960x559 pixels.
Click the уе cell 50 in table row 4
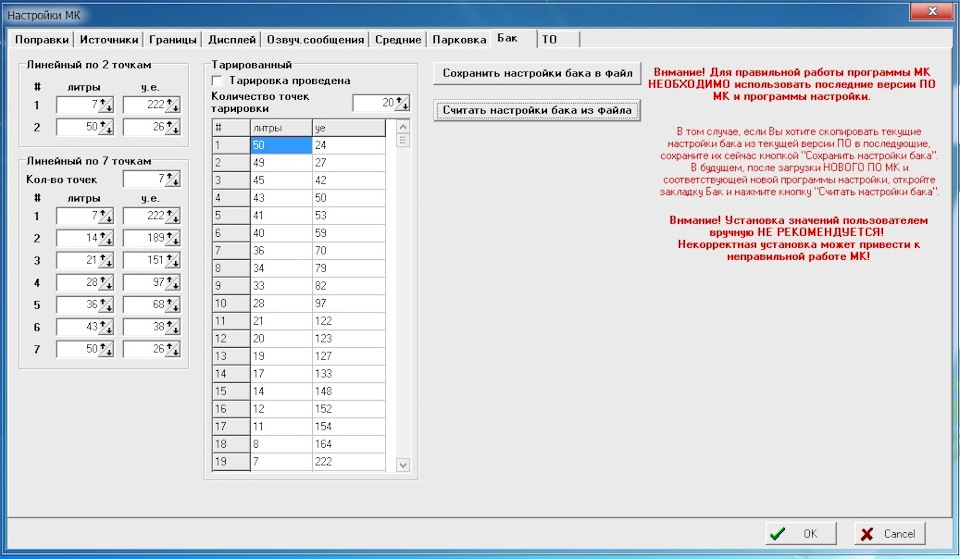[349, 198]
